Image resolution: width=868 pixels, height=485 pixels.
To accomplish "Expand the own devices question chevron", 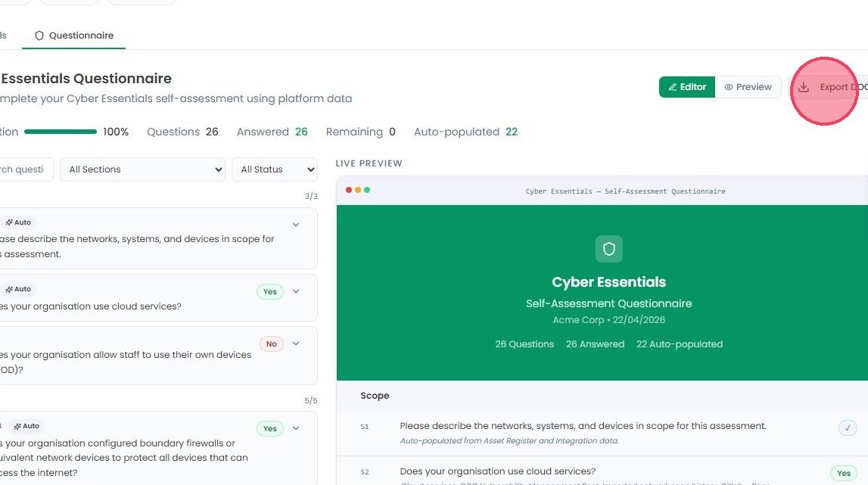I will point(296,344).
